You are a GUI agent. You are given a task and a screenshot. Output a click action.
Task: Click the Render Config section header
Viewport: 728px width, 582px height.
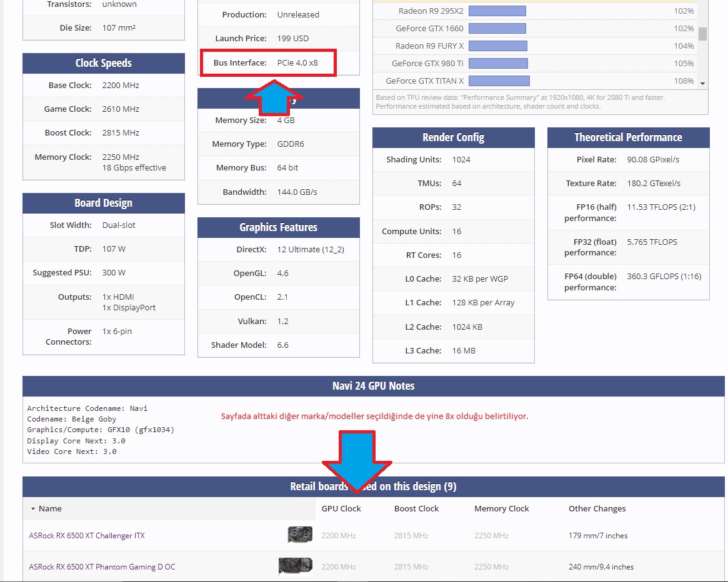[454, 137]
